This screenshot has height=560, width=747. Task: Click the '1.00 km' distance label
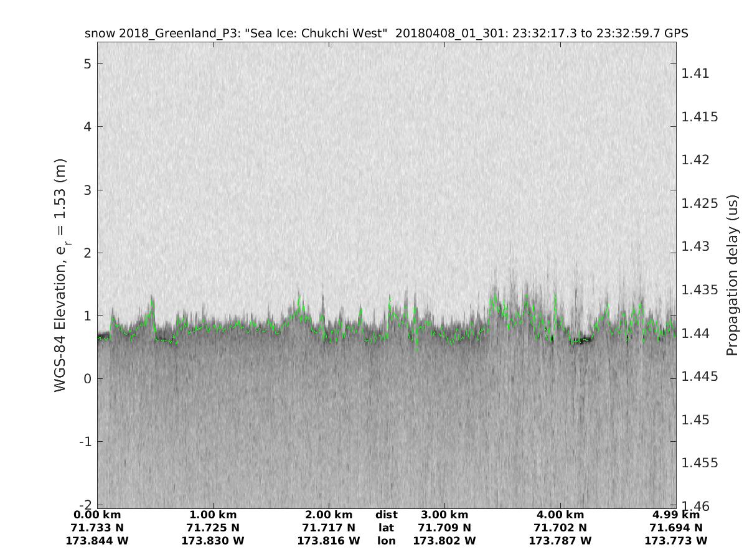213,515
